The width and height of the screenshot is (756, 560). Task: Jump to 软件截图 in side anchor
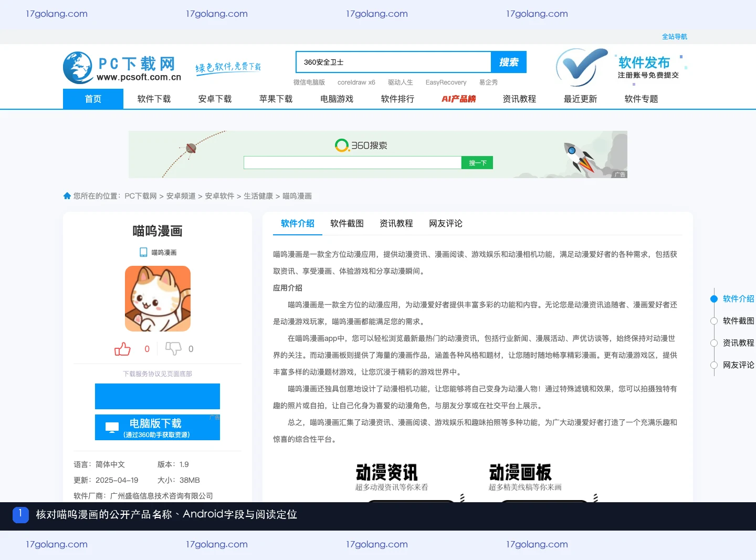tap(739, 321)
